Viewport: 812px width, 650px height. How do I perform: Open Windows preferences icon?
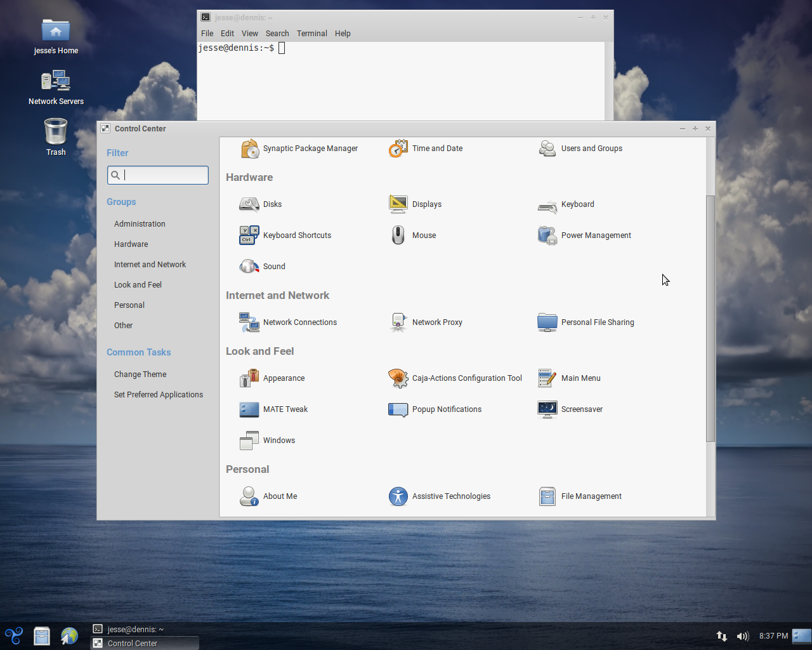[249, 441]
